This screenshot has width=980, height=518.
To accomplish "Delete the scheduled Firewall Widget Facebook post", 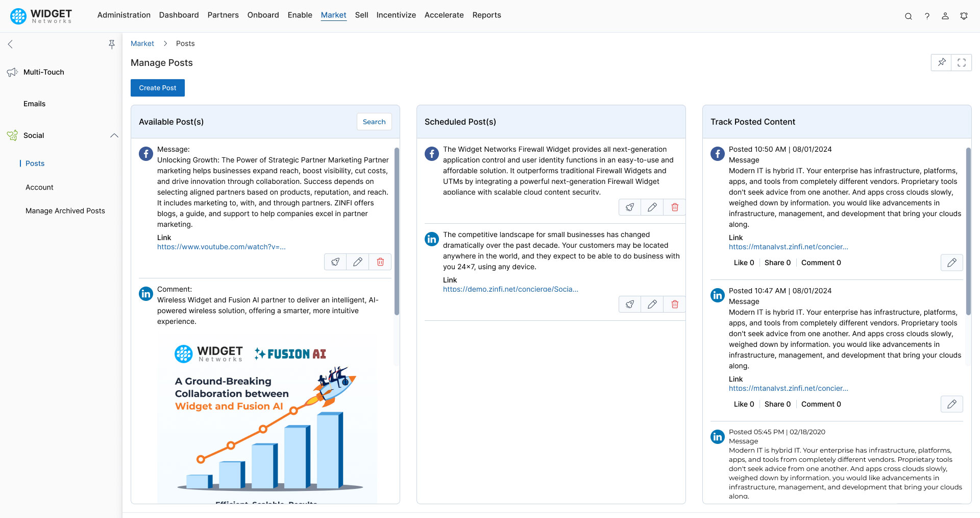I will pyautogui.click(x=674, y=207).
